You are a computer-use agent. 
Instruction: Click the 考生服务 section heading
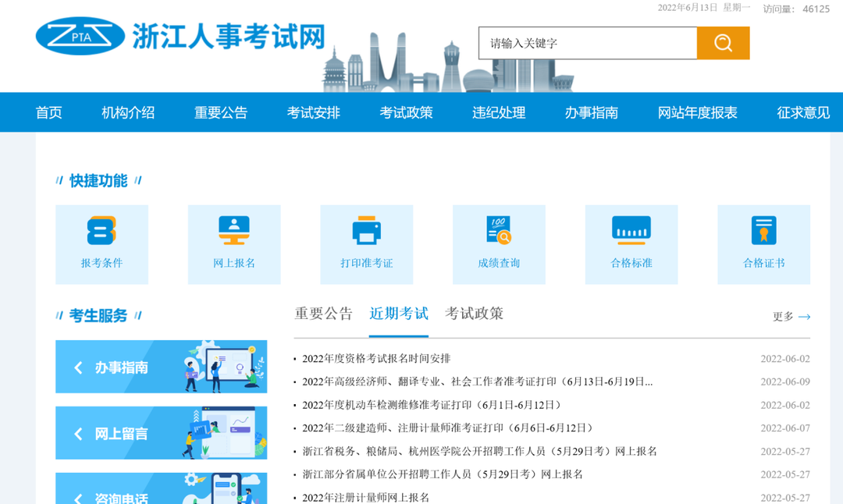coord(98,315)
